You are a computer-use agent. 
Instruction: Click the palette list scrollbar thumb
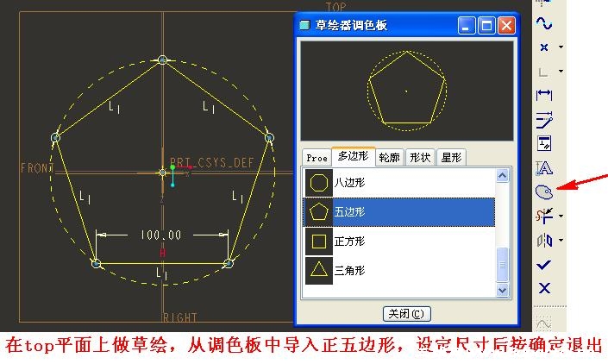tap(502, 265)
